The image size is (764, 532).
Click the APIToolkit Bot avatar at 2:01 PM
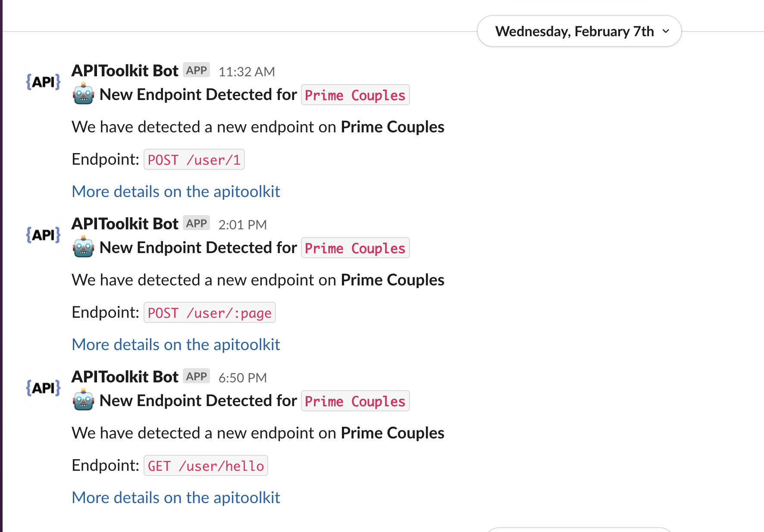pos(44,235)
